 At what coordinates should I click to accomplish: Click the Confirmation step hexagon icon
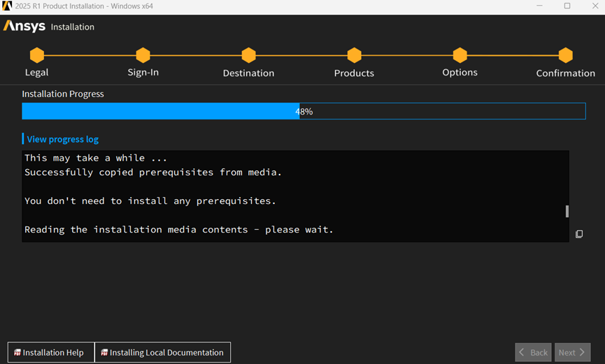point(566,55)
